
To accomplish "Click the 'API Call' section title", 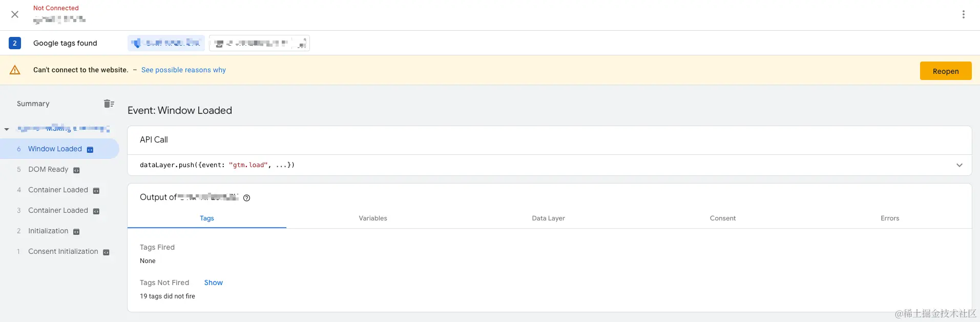I will point(154,139).
